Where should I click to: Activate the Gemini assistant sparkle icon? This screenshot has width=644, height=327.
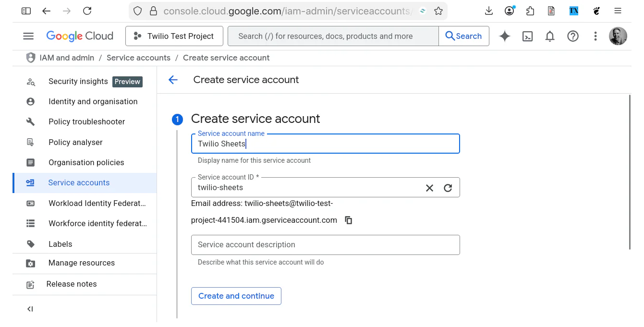504,36
